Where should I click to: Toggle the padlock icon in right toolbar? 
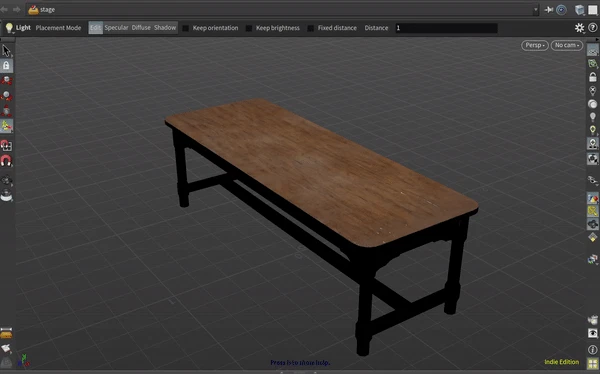(x=593, y=77)
